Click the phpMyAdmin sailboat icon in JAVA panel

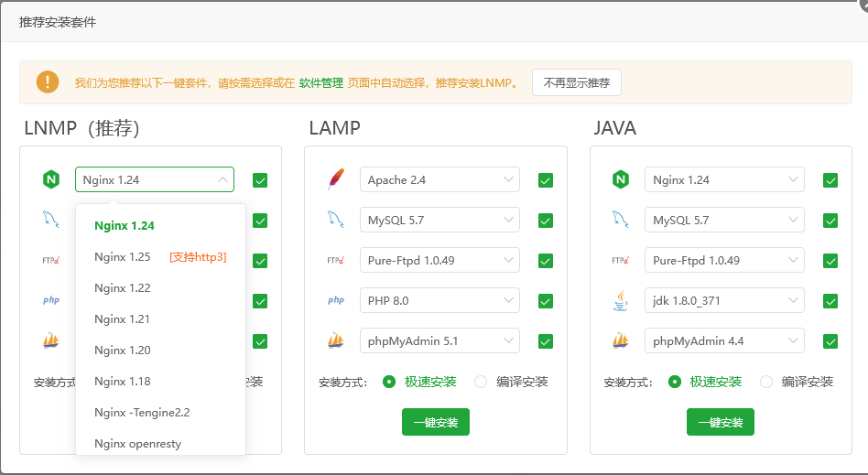click(x=621, y=340)
